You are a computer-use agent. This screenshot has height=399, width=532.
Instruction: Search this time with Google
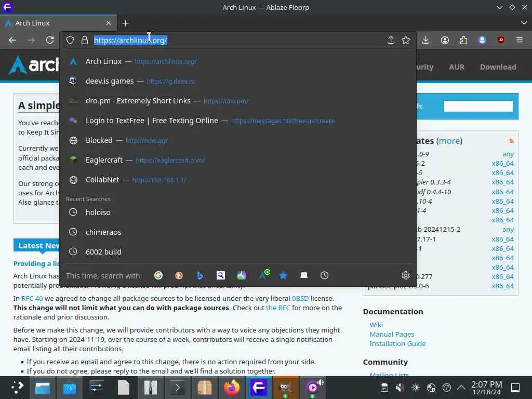158,275
